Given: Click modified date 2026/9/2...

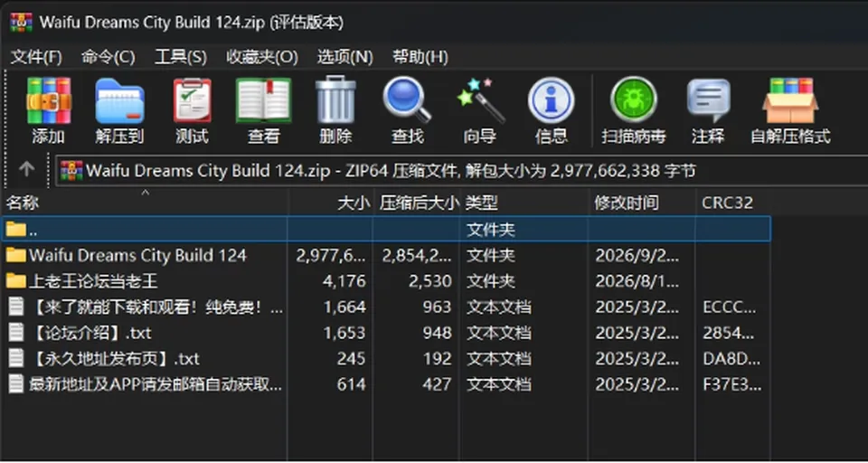Looking at the screenshot, I should [637, 255].
